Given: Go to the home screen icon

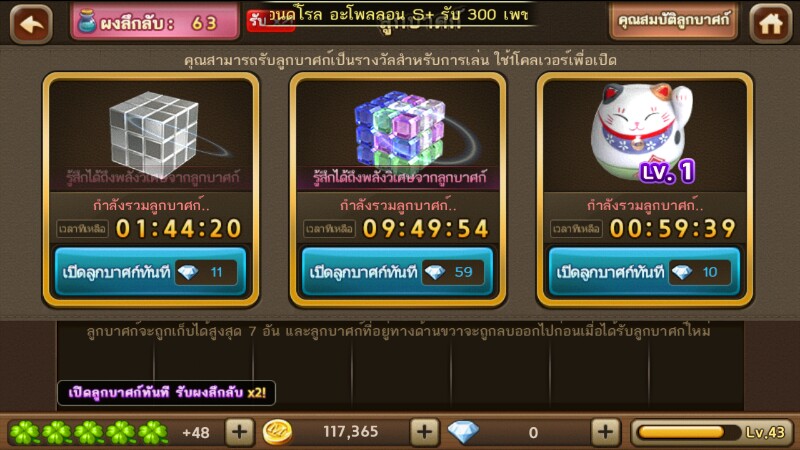Looking at the screenshot, I should 770,23.
